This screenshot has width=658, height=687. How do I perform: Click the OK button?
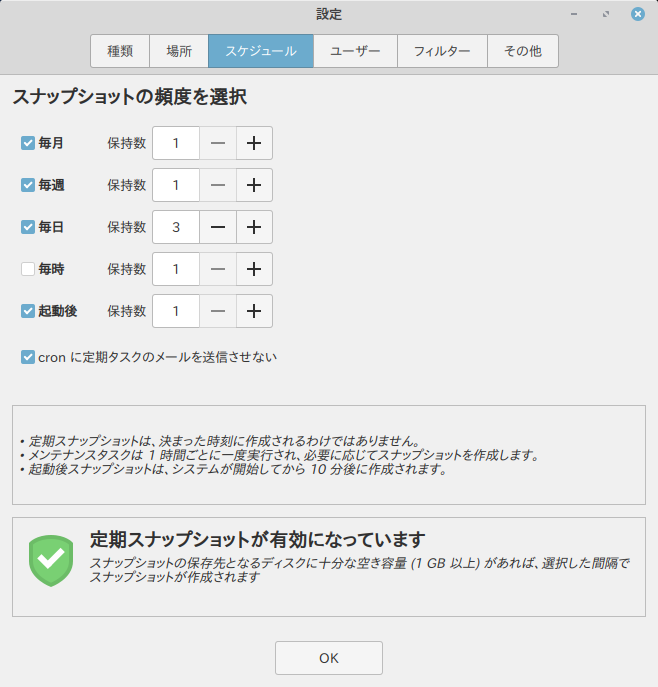click(x=329, y=658)
